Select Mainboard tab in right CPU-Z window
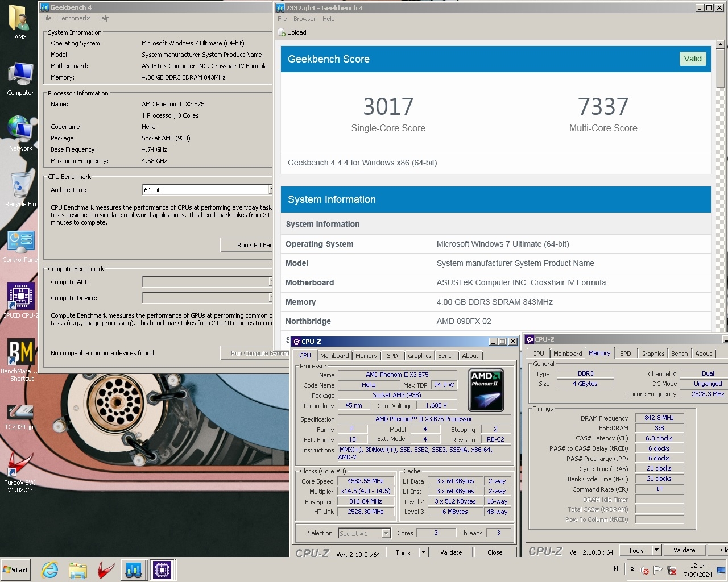 click(x=568, y=354)
